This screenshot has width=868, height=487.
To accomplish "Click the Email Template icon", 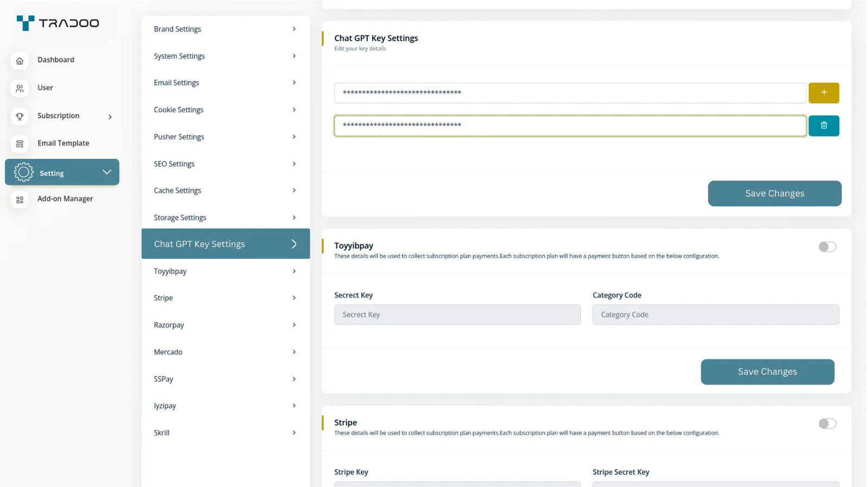I will (20, 144).
